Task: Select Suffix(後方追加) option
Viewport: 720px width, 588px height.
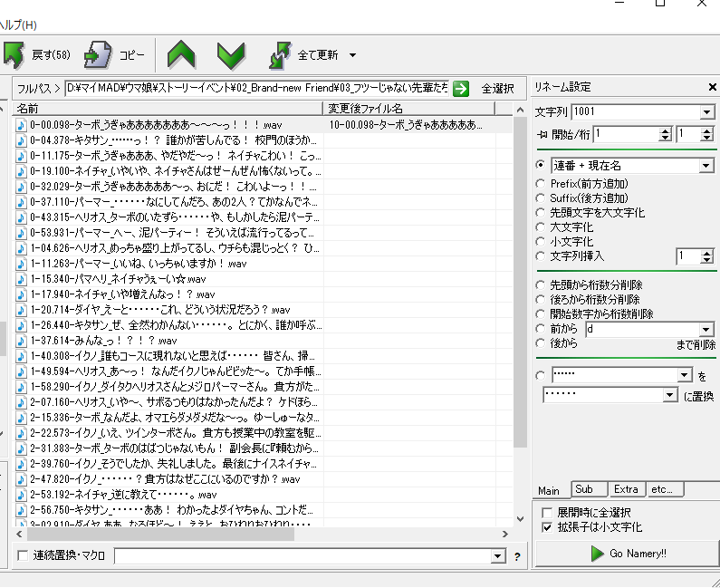Action: (x=541, y=198)
